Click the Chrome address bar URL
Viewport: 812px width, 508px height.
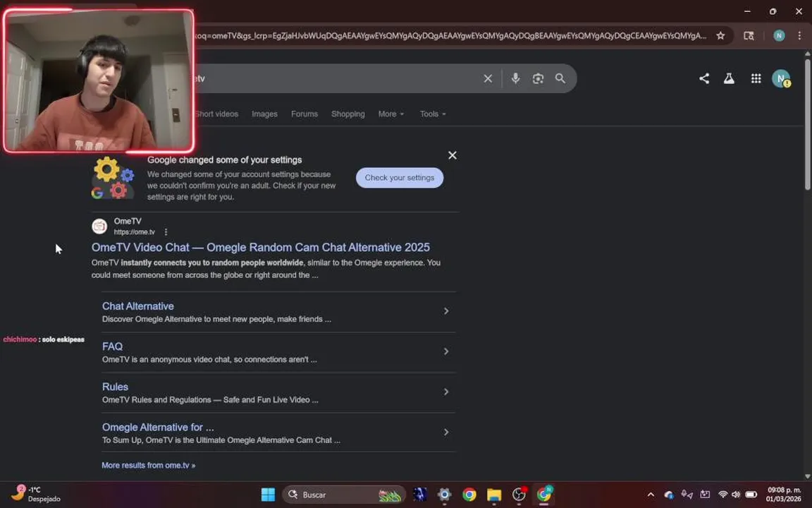(x=450, y=36)
